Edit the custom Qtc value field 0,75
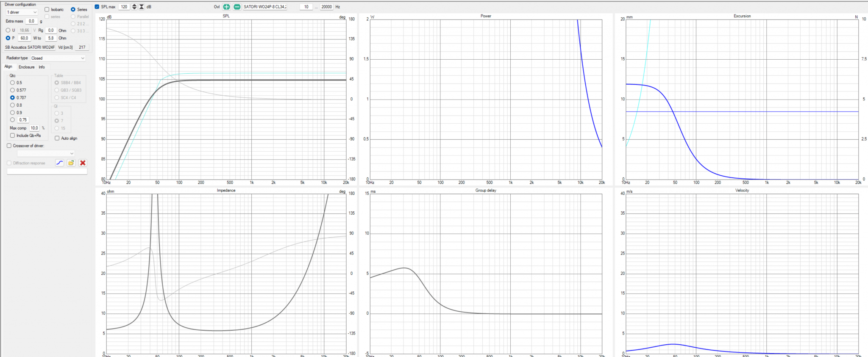 [x=23, y=120]
